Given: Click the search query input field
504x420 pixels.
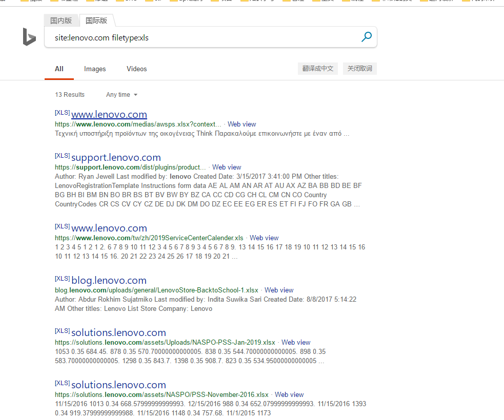Looking at the screenshot, I should point(203,37).
